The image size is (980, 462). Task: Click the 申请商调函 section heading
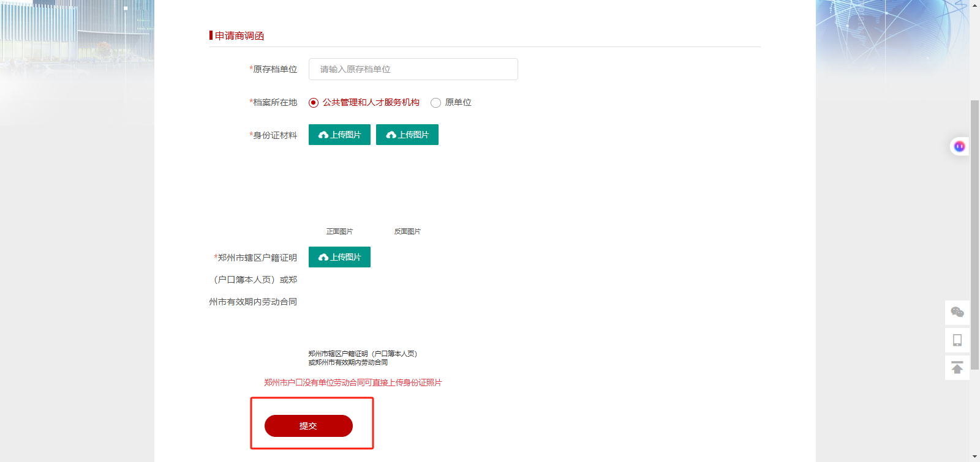click(239, 36)
